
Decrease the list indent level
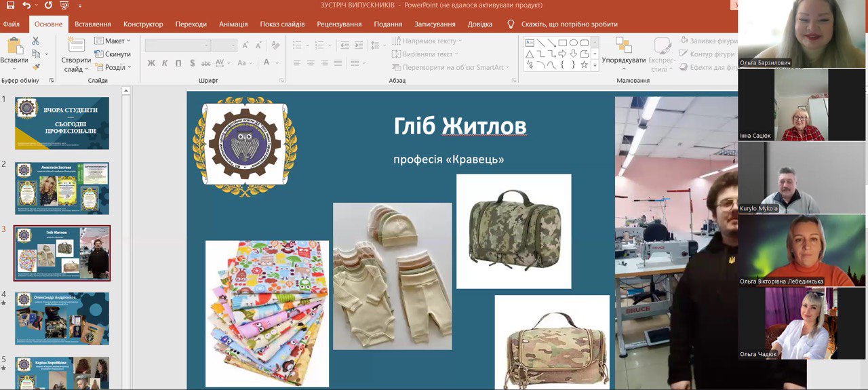(344, 45)
